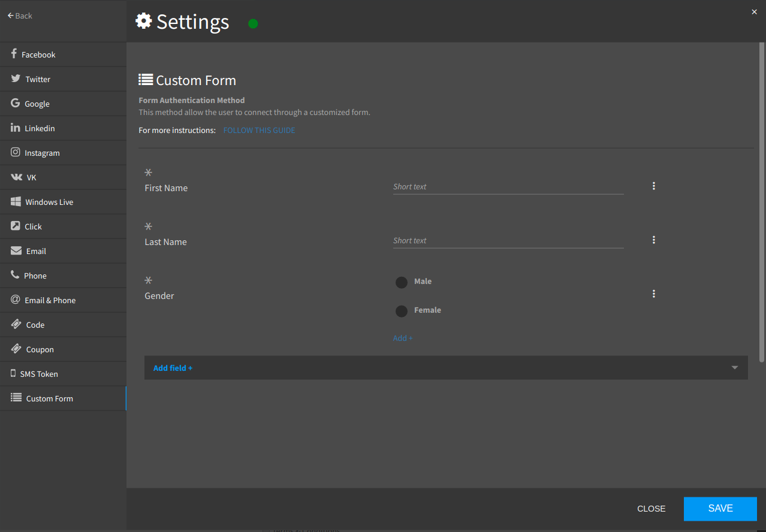Click the list icon beside Custom Form heading
Viewport: 766px width, 532px height.
146,80
